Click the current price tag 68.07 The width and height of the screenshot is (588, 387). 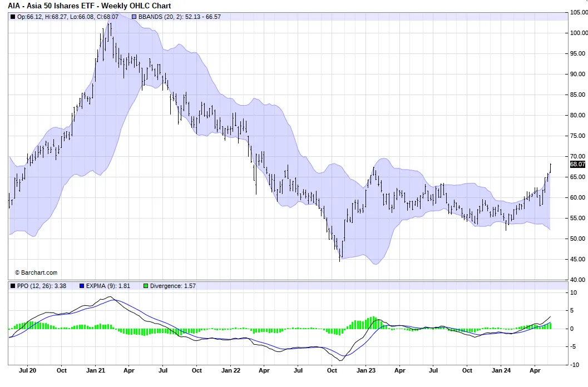click(577, 164)
